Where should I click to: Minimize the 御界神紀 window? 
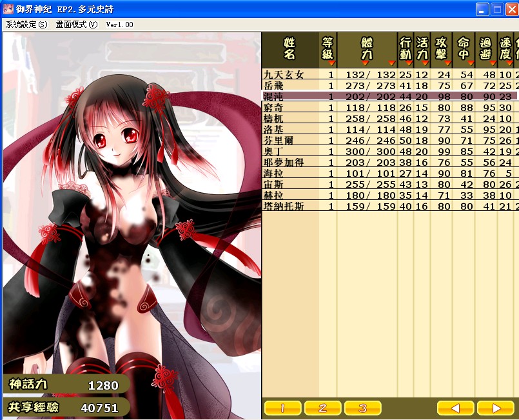click(x=482, y=9)
